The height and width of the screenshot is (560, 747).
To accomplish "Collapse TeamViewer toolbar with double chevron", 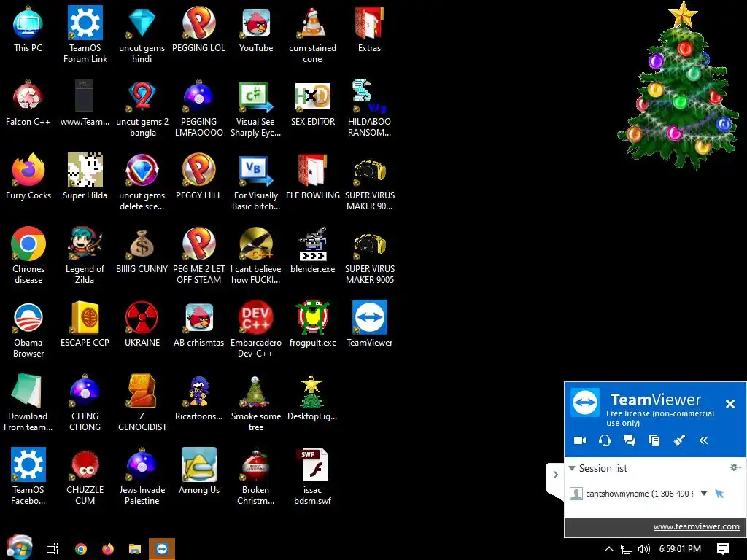I will tap(704, 440).
